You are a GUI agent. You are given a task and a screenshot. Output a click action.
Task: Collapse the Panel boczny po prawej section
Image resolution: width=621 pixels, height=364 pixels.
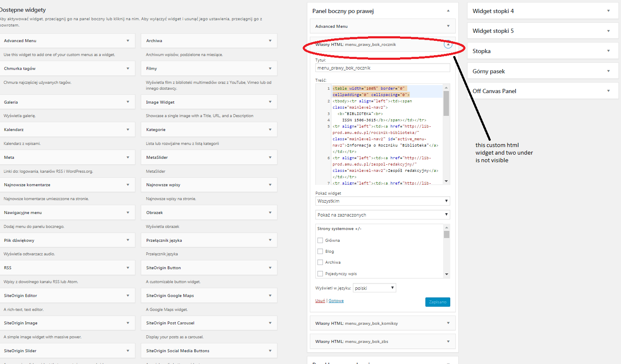448,11
